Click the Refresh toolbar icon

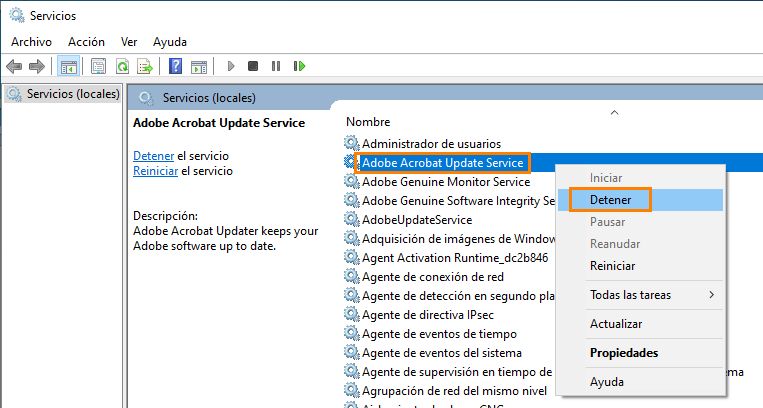(122, 66)
